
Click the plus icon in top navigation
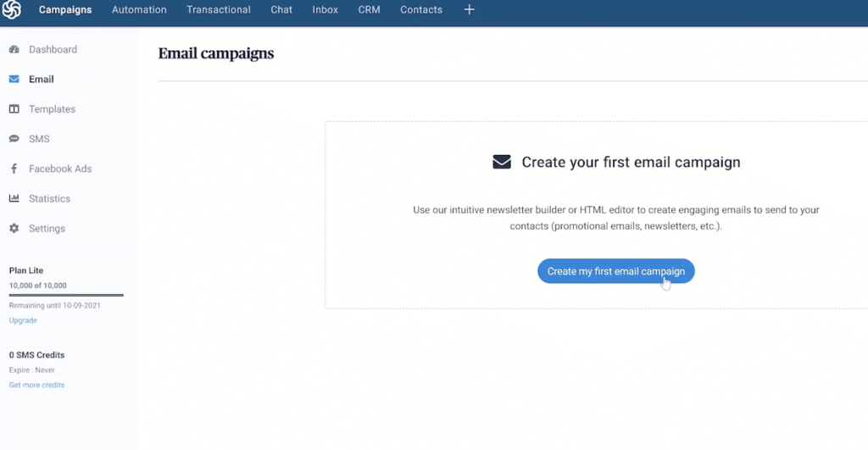click(470, 10)
